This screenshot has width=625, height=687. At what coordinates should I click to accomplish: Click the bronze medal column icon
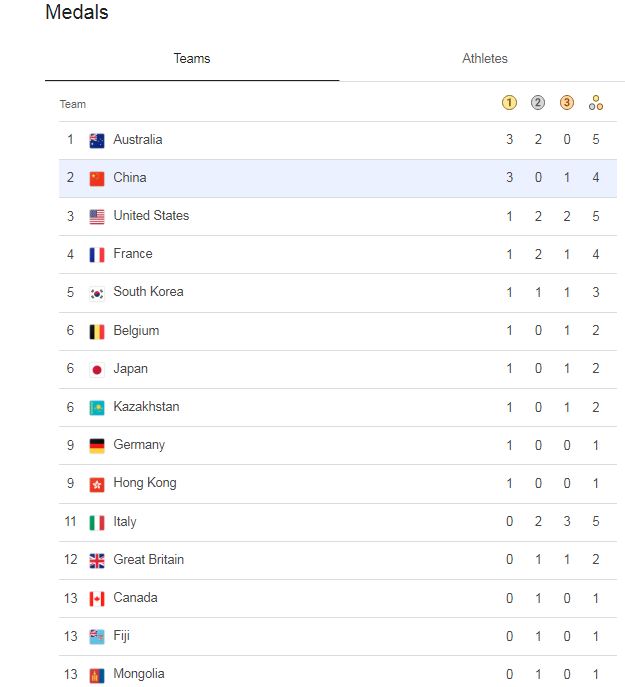[567, 103]
